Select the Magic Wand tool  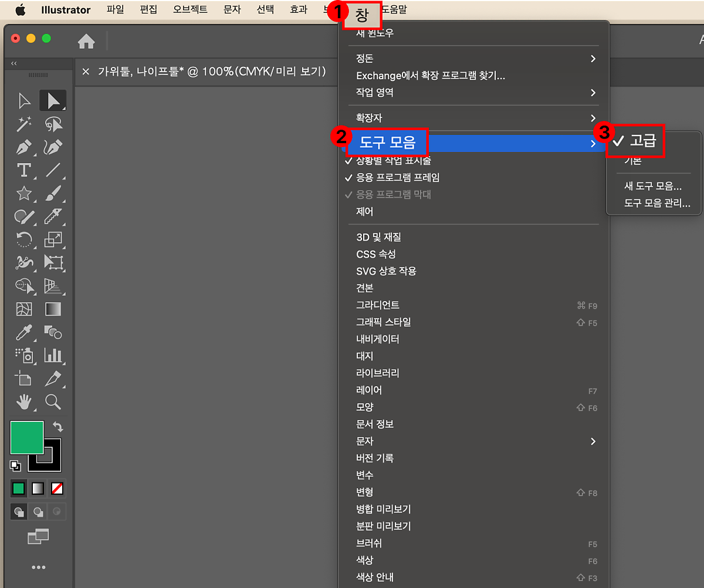[x=23, y=124]
